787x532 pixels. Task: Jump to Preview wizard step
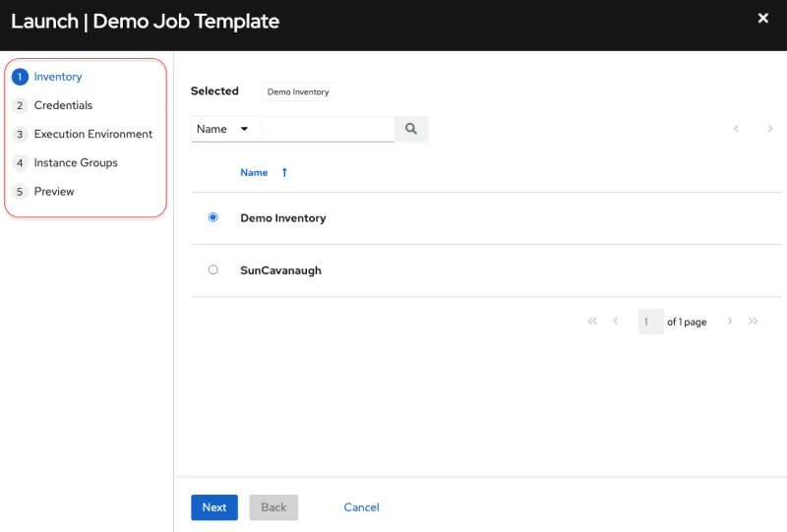(53, 192)
